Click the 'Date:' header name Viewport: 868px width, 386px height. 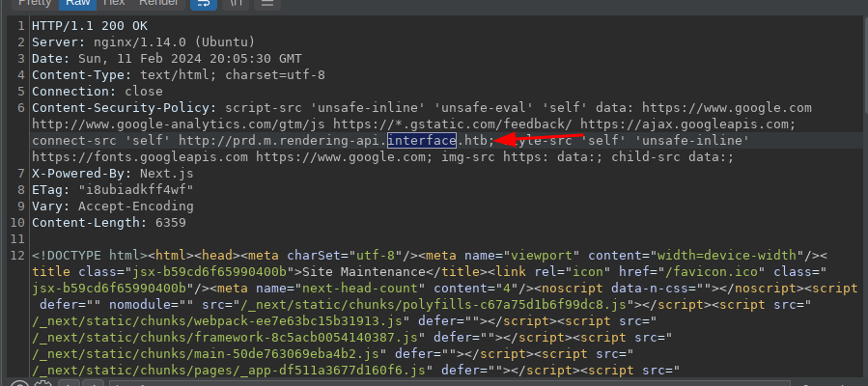(51, 59)
